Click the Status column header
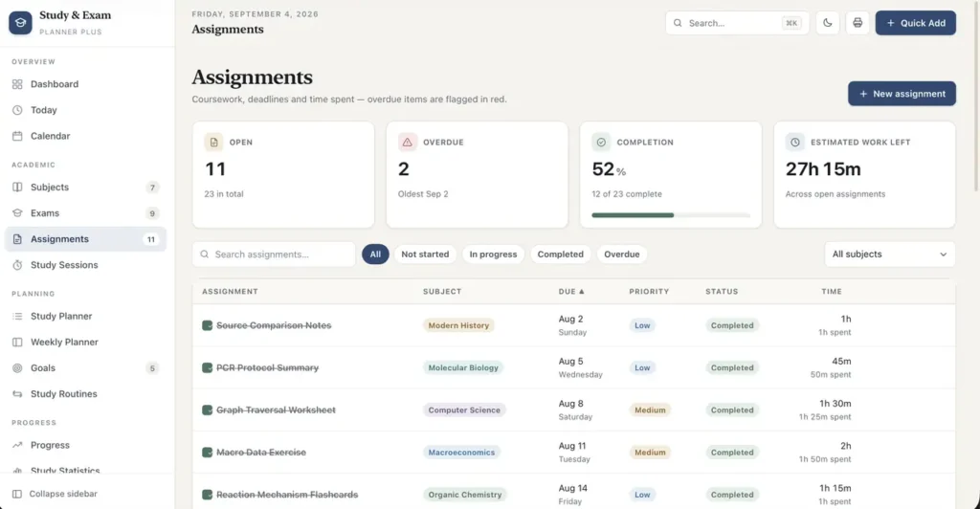This screenshot has height=509, width=980. point(722,292)
